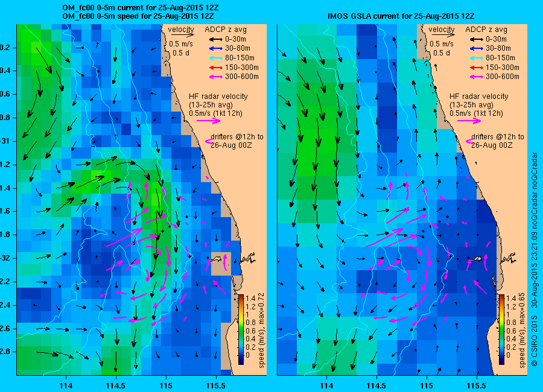
Task: Click 'HF radar velocity' label in left panel
Action: (218, 96)
